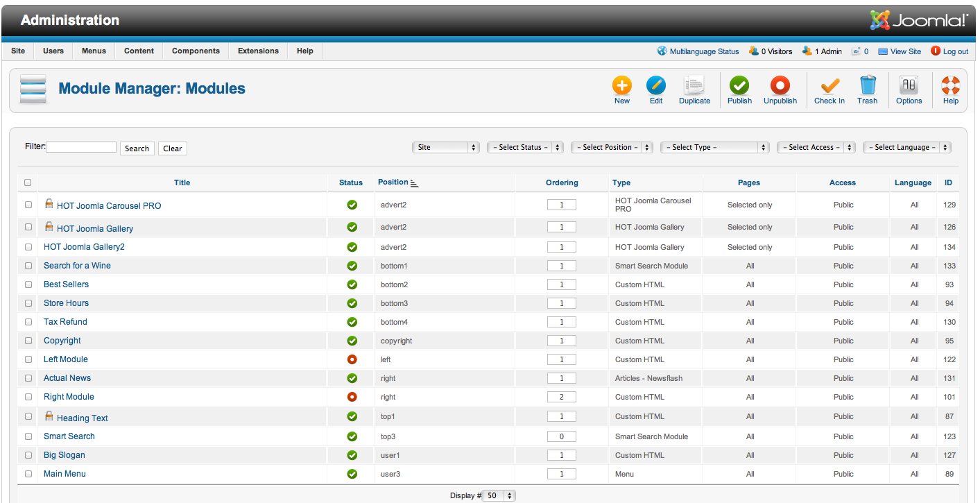Check the Big Slogan row checkbox

coord(28,455)
